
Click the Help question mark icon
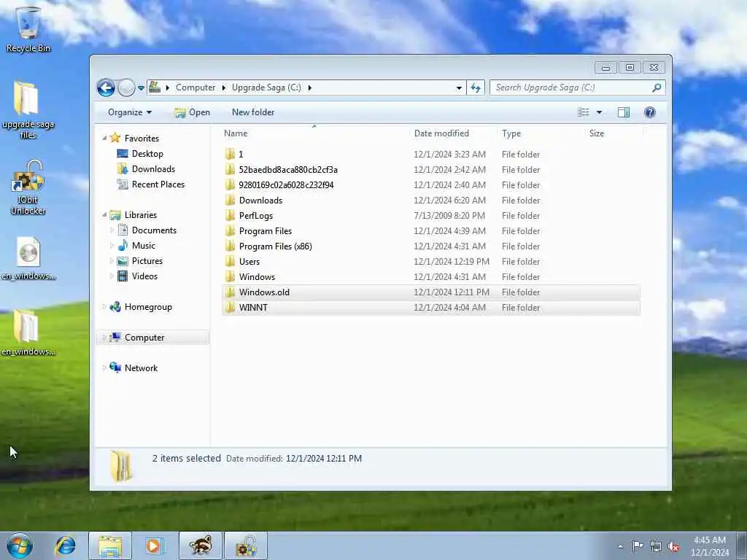click(x=649, y=112)
